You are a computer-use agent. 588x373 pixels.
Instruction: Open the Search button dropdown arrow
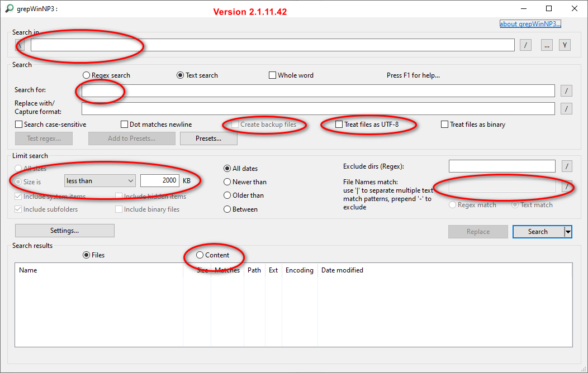tap(568, 231)
